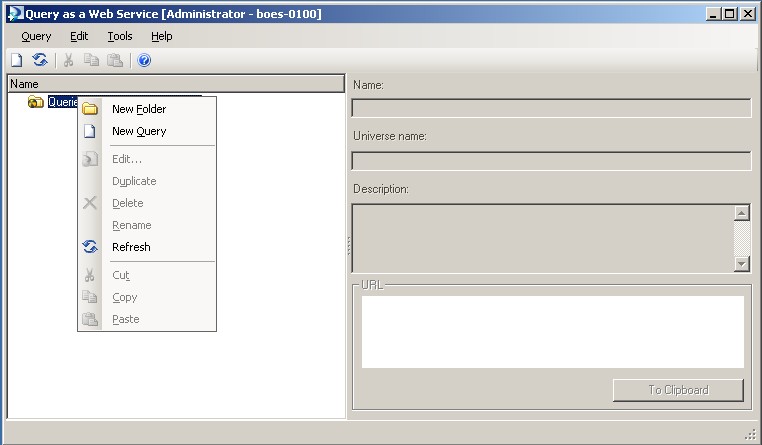The height and width of the screenshot is (445, 762).
Task: Click the To Clipboard button
Action: point(678,390)
